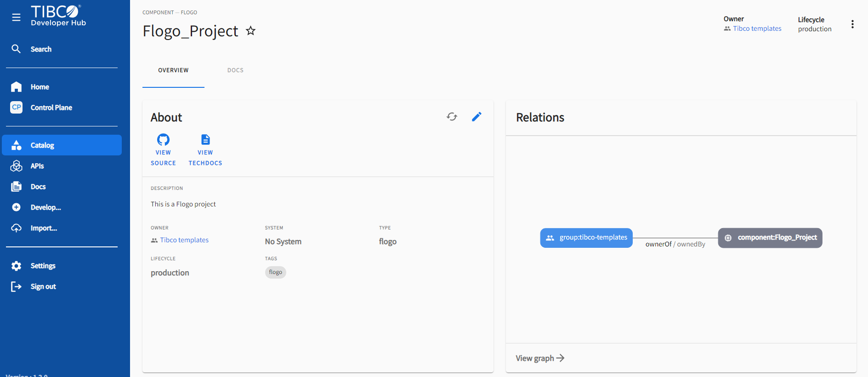Click View graph link
The width and height of the screenshot is (868, 377).
[540, 358]
